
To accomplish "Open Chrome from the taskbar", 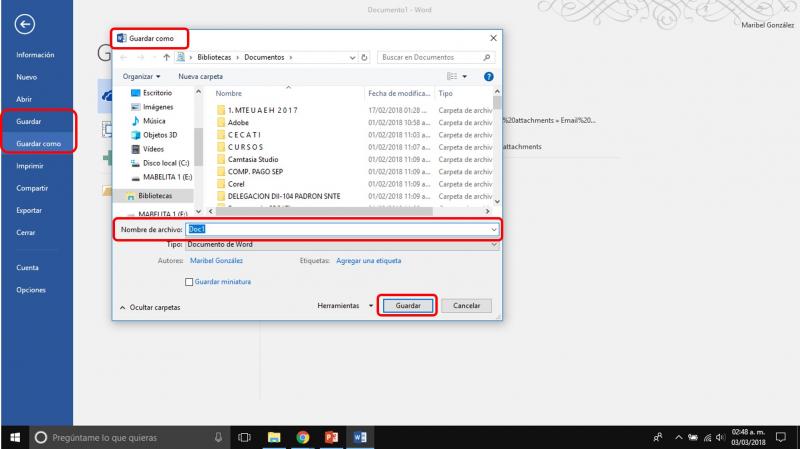I will (x=303, y=437).
